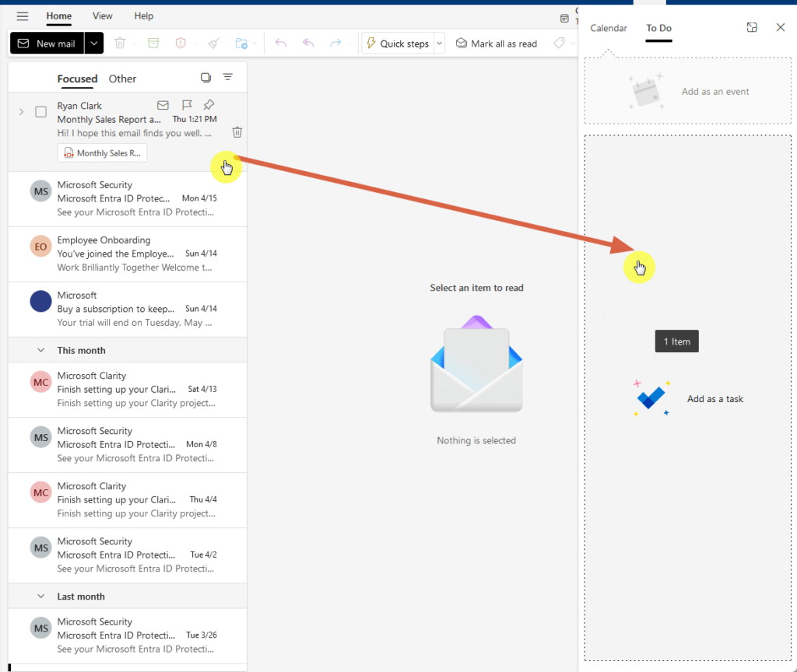Viewport: 797px width, 672px height.
Task: Open Microsoft Security email dated Mon 4/8
Action: tap(128, 445)
